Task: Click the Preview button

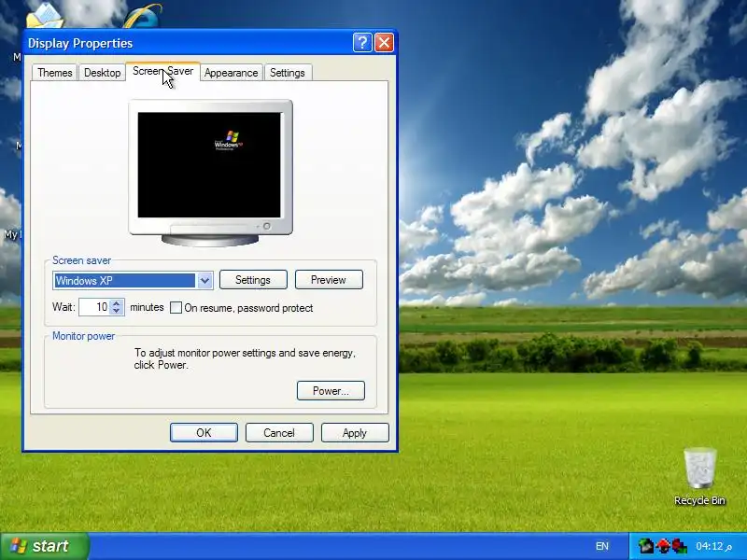Action: (329, 280)
